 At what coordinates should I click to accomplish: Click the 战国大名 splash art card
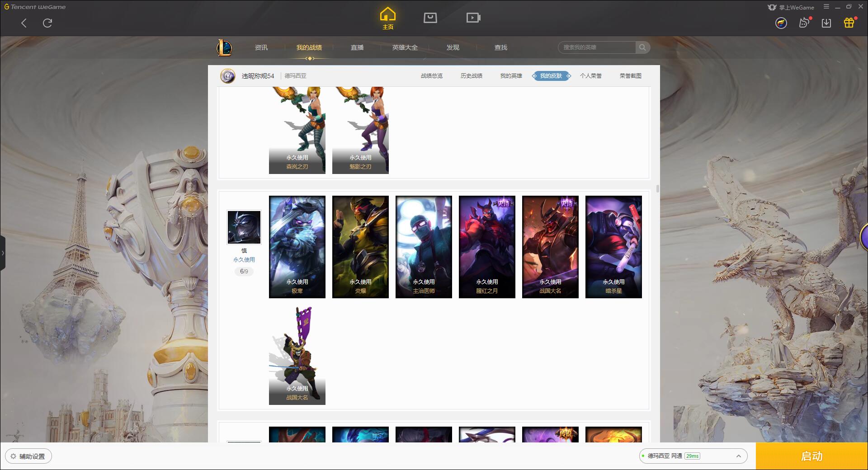pyautogui.click(x=550, y=247)
